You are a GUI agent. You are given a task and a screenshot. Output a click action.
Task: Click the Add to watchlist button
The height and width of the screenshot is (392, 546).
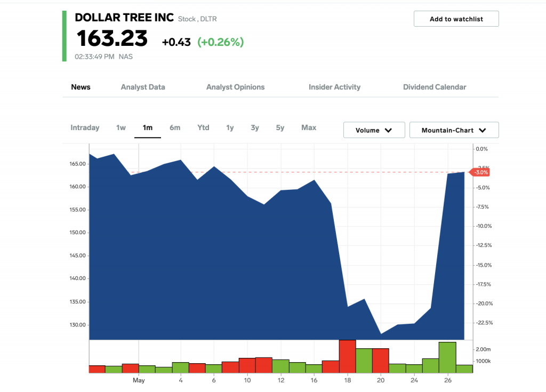(456, 19)
